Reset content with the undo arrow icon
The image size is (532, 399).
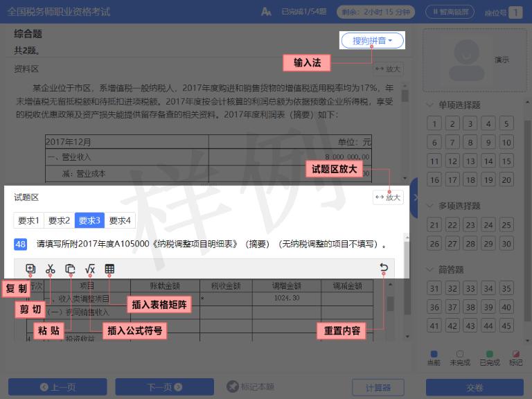pyautogui.click(x=384, y=268)
